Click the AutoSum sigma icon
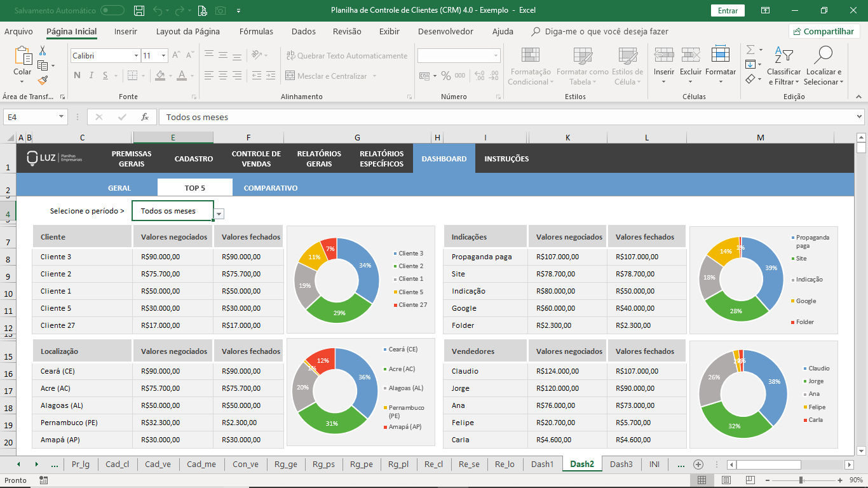868x488 pixels. (750, 50)
